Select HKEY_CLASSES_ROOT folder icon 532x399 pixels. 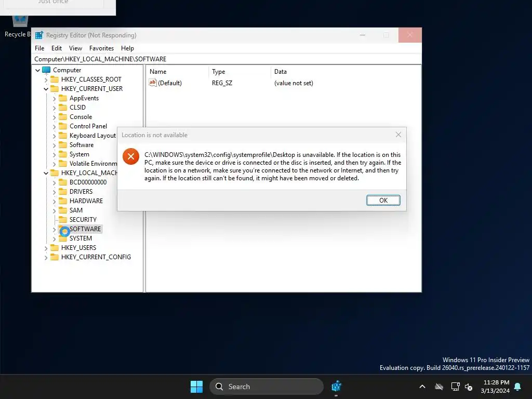(x=54, y=79)
